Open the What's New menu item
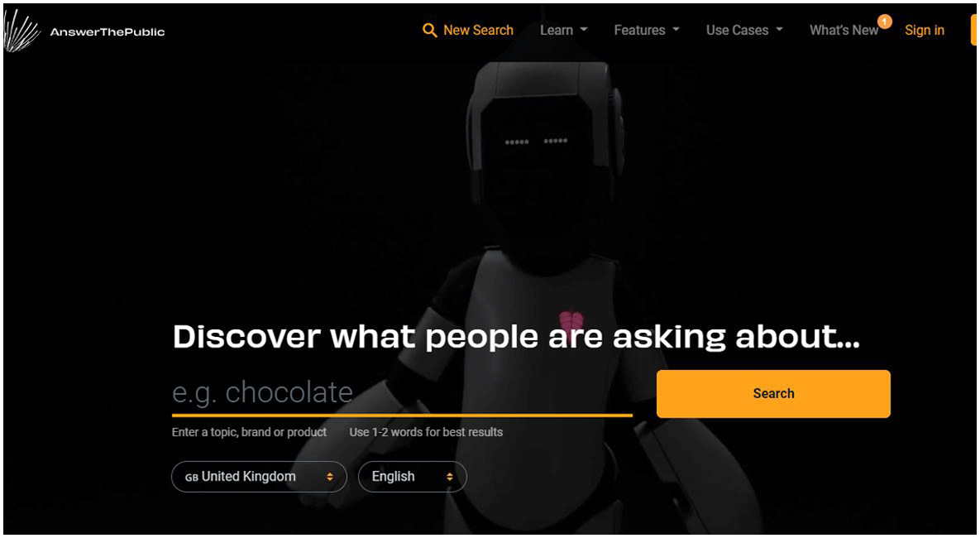Viewport: 980px width, 538px height. pos(844,30)
